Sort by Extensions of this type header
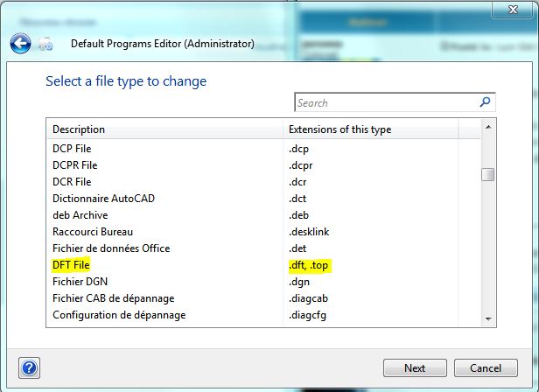Image resolution: width=539 pixels, height=392 pixels. point(371,129)
